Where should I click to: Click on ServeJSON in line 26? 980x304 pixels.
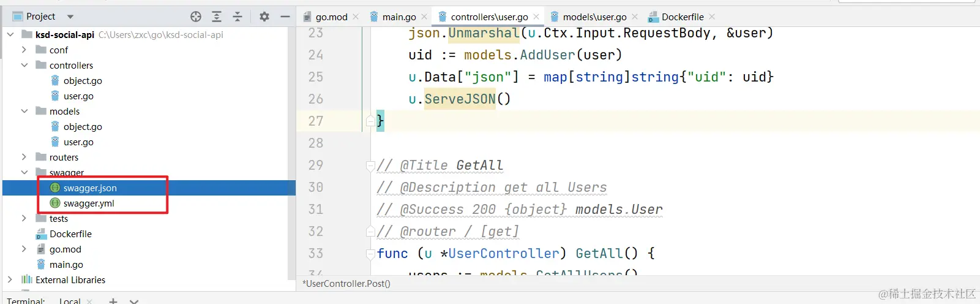pyautogui.click(x=460, y=99)
